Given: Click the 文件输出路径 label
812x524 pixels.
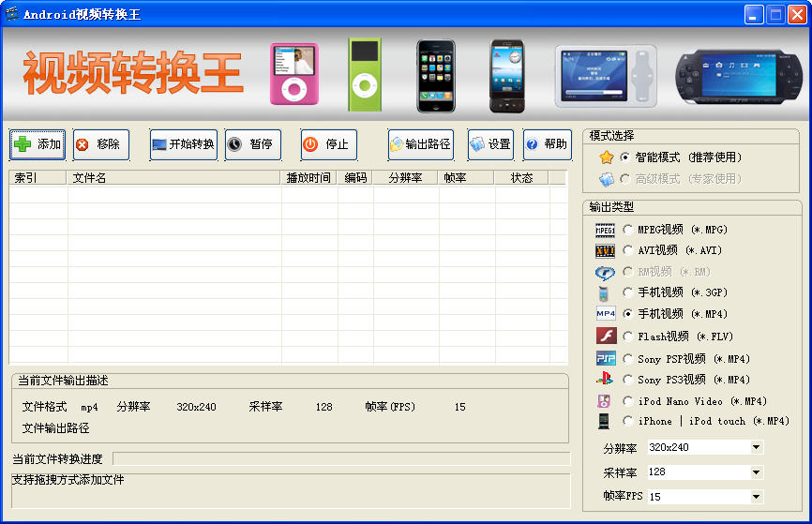Looking at the screenshot, I should tap(56, 428).
